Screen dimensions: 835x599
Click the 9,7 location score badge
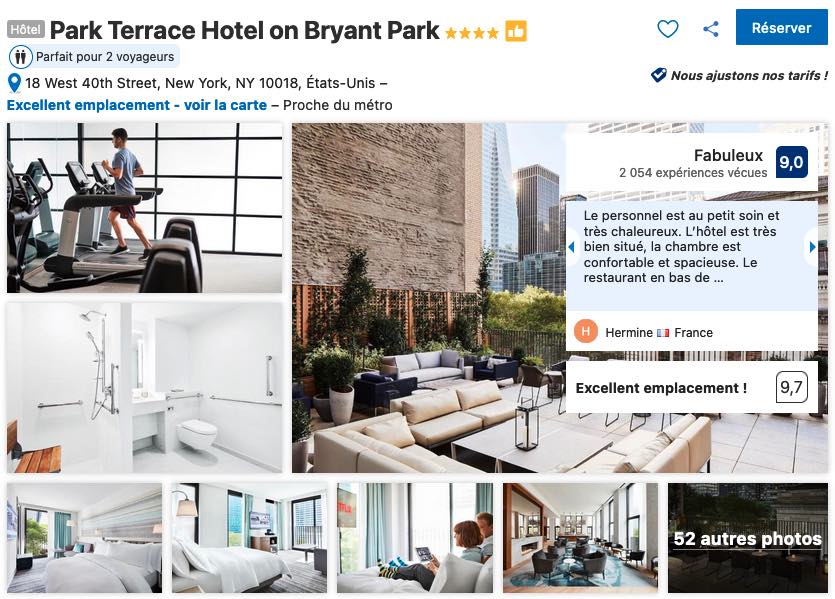tap(791, 387)
